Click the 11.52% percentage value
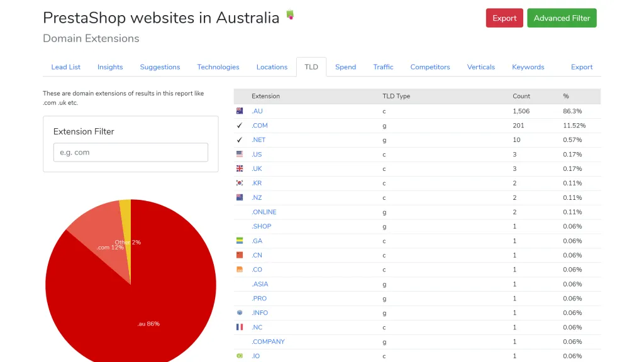Image resolution: width=644 pixels, height=362 pixels. pos(574,126)
